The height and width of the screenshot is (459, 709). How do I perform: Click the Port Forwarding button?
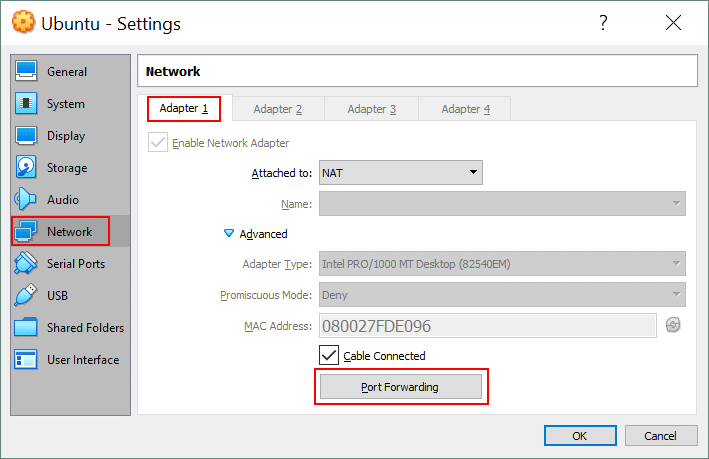click(x=400, y=386)
